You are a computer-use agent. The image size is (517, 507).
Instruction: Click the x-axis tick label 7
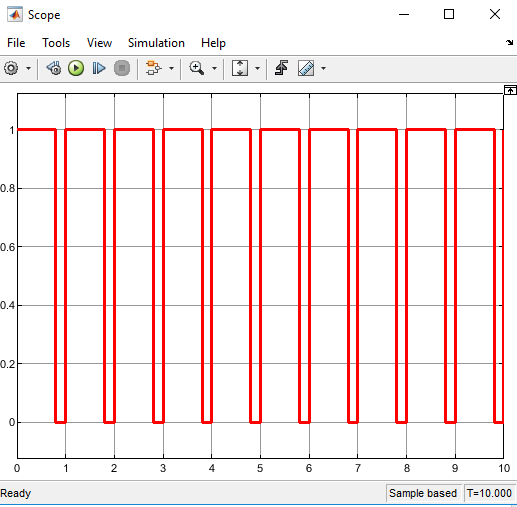coord(358,468)
